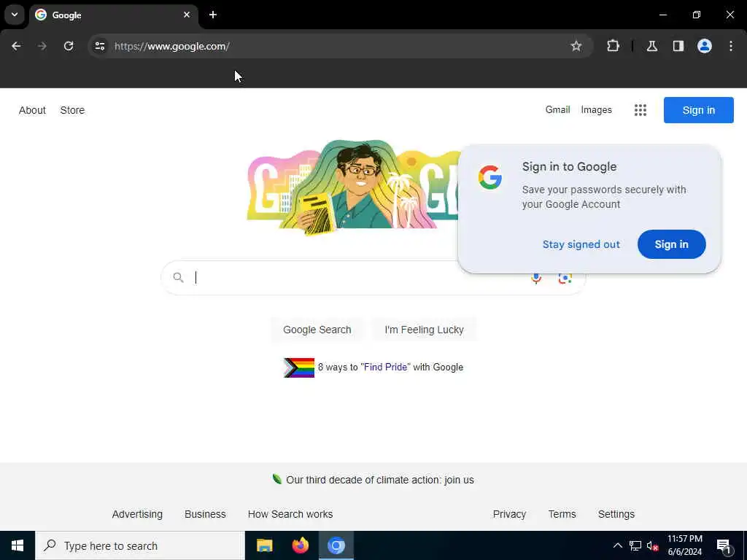Image resolution: width=747 pixels, height=560 pixels.
Task: Open the "Find Pride" link
Action: tap(385, 367)
